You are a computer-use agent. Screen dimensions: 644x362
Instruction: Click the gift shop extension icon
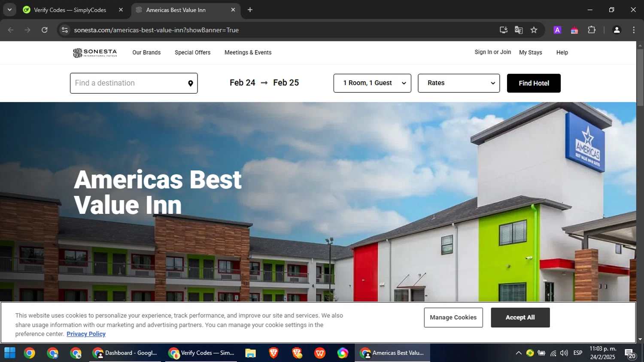[x=574, y=30]
